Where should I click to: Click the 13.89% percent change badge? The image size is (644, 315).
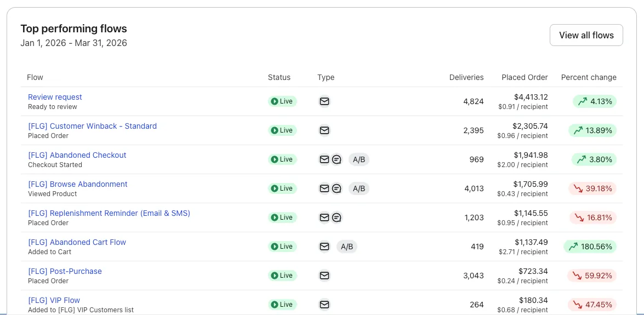[x=592, y=130]
